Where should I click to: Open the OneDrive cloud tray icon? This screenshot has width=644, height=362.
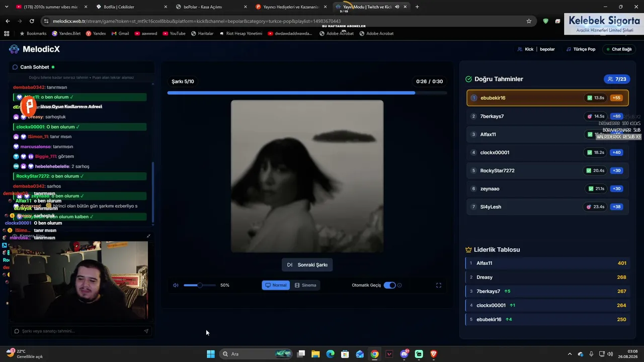point(581,354)
